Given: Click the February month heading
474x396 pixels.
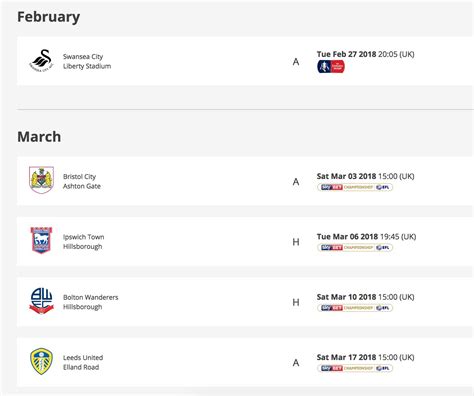Looking at the screenshot, I should click(x=49, y=17).
